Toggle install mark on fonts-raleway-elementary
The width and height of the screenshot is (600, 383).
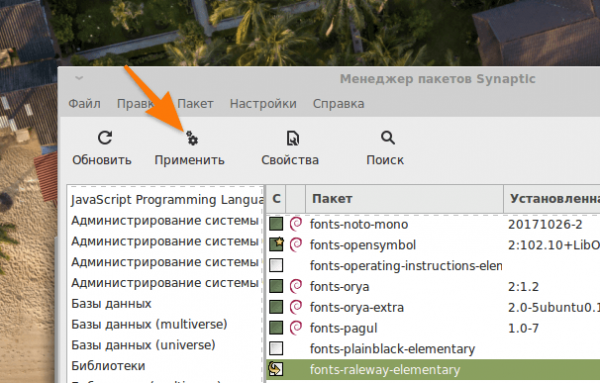click(276, 369)
